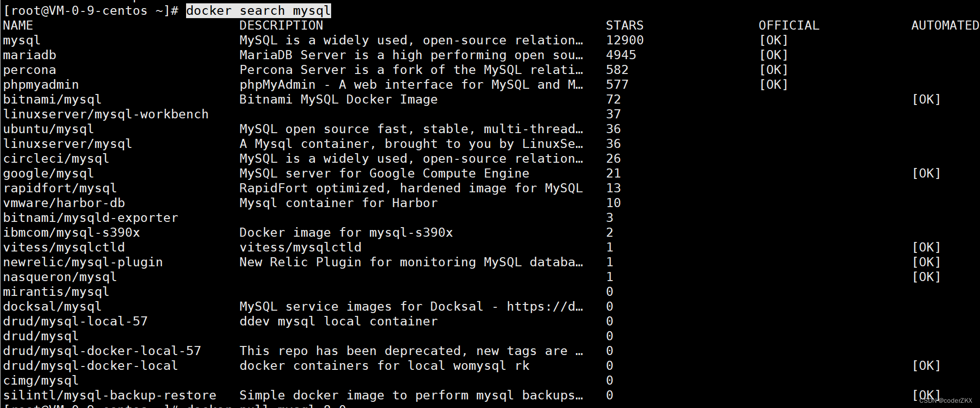The width and height of the screenshot is (980, 408).
Task: Click the 'ibmcom/mysql-s390x' image name
Action: [72, 232]
